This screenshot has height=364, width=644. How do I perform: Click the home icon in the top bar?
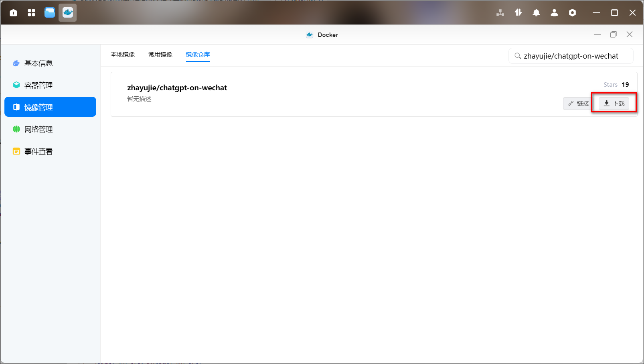(x=13, y=13)
